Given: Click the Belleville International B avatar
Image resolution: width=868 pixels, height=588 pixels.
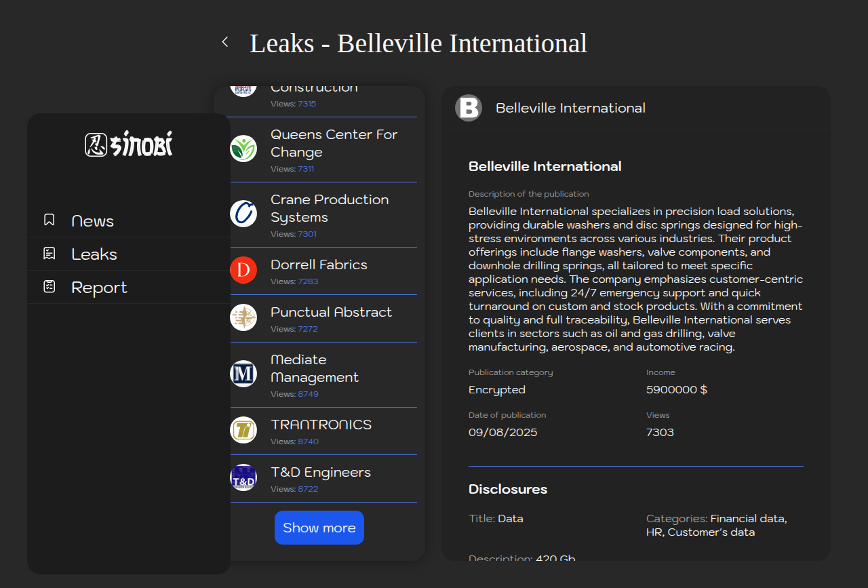Looking at the screenshot, I should coord(469,108).
